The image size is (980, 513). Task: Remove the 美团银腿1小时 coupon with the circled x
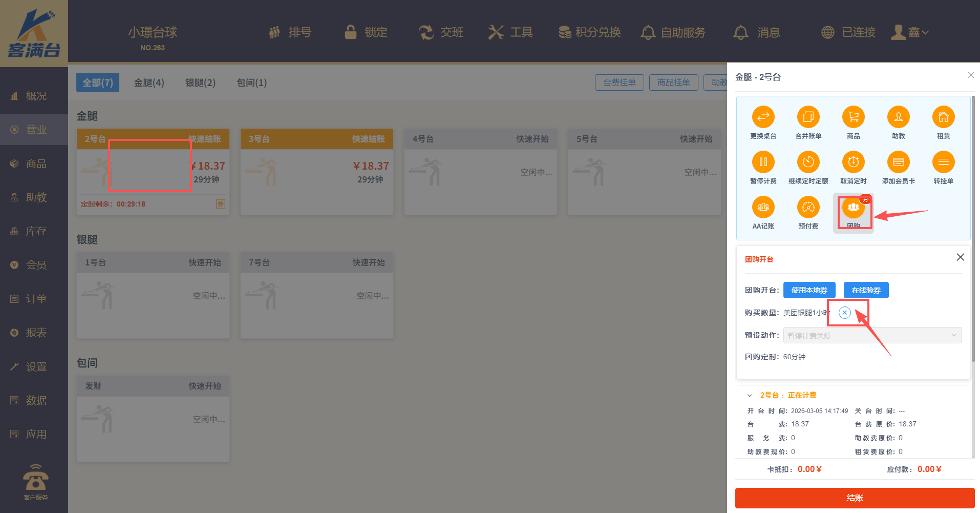coord(845,313)
